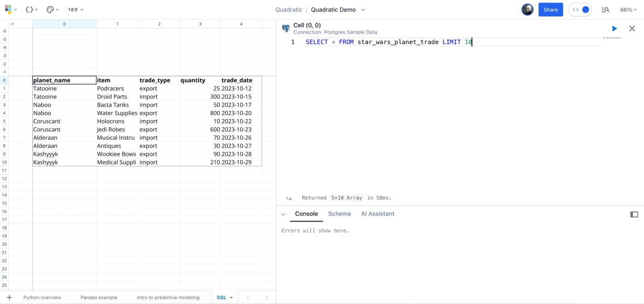Select column header 3

(200, 24)
